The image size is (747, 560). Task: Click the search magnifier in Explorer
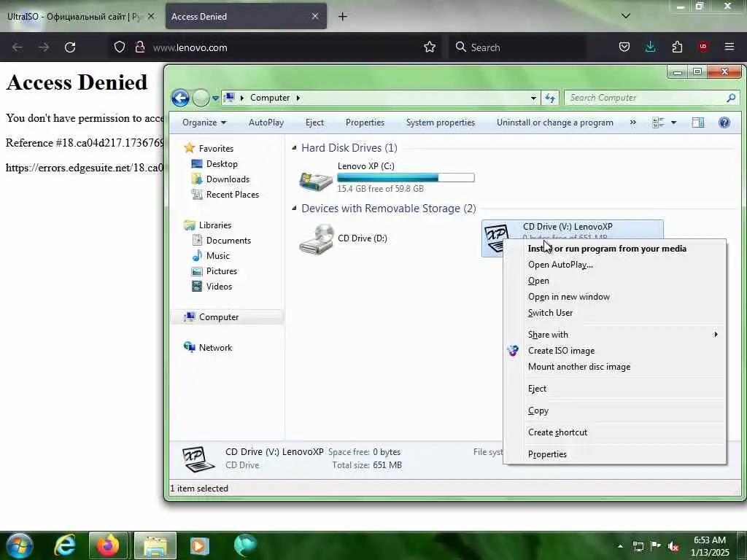[731, 98]
